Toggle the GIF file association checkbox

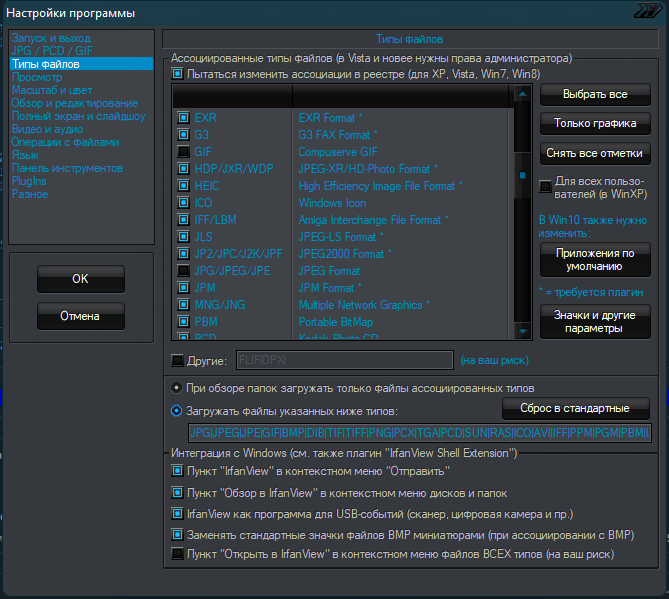[184, 151]
